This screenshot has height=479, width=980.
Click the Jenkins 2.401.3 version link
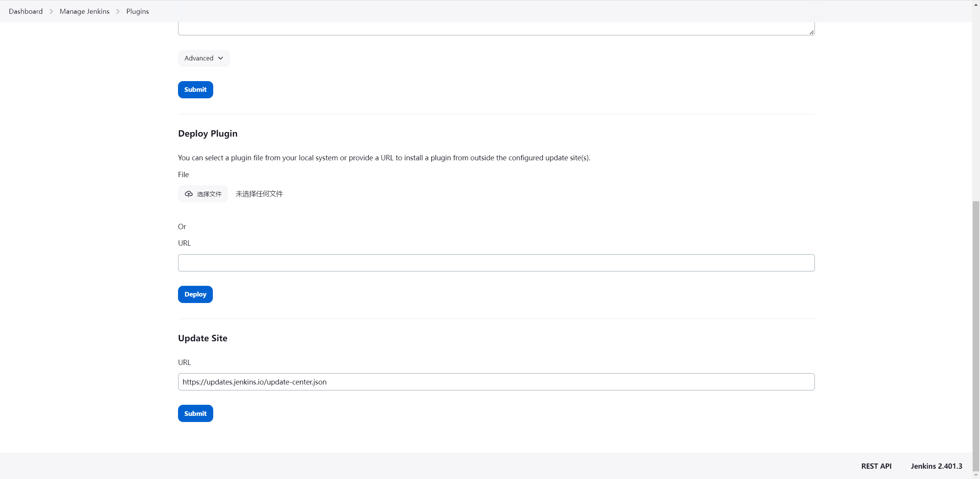(x=936, y=466)
